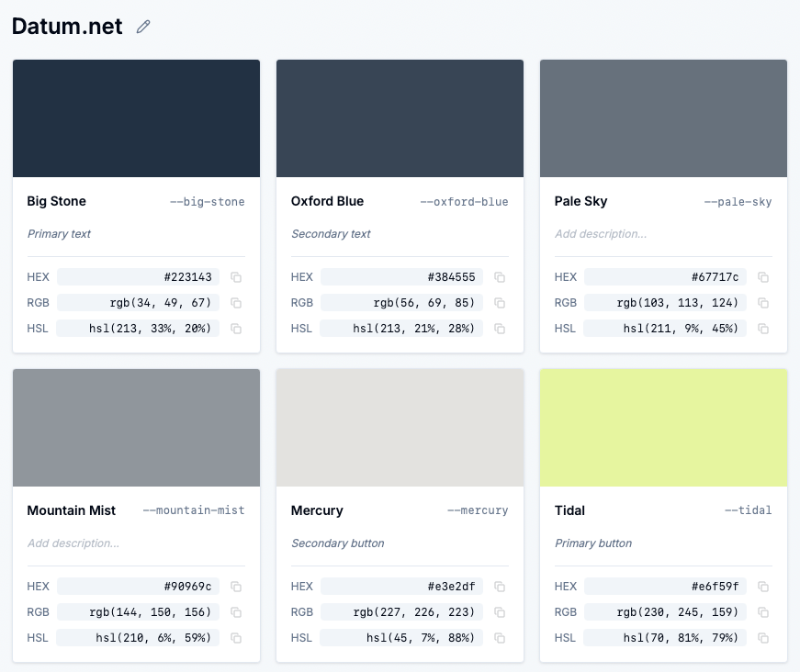Select the Tidal lime green swatch
Viewport: 800px width, 672px height.
point(663,428)
